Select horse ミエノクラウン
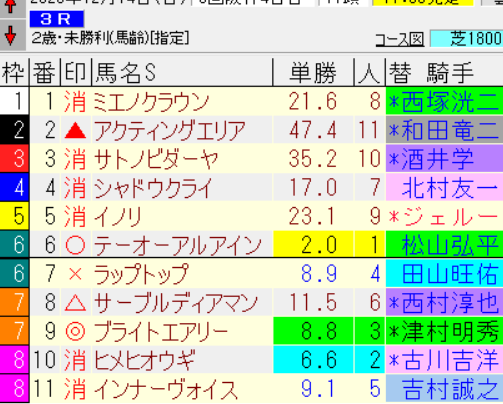Screen dimensions: 503x404 click(x=151, y=101)
